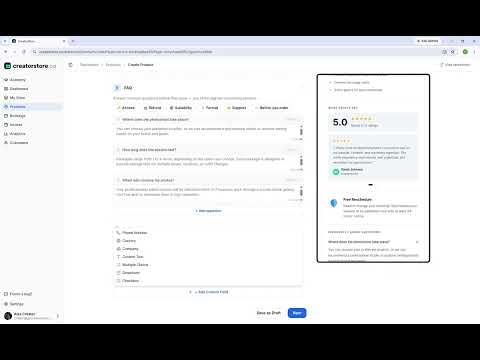
Task: Open Academy in the sidebar
Action: coord(15,80)
